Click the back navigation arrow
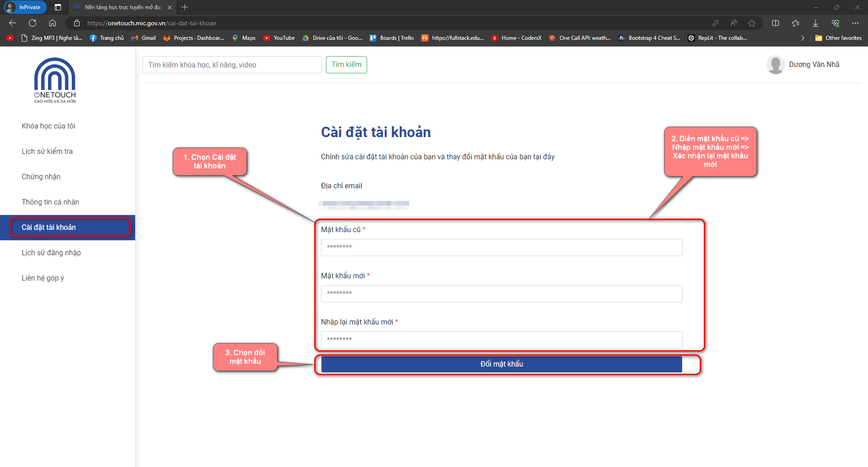 pos(13,23)
